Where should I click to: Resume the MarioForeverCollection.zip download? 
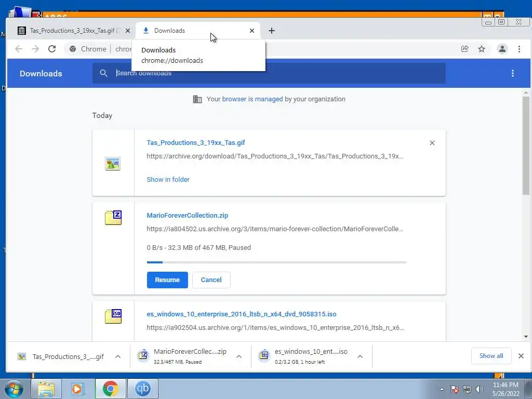point(167,280)
